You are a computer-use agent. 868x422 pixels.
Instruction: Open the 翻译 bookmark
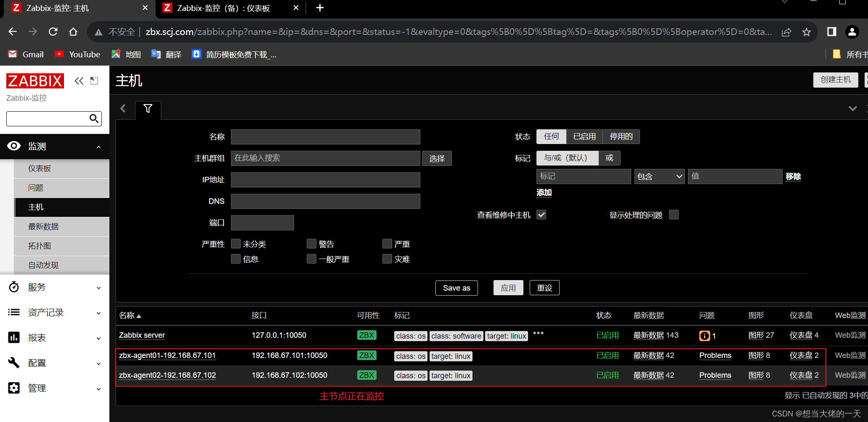[166, 54]
